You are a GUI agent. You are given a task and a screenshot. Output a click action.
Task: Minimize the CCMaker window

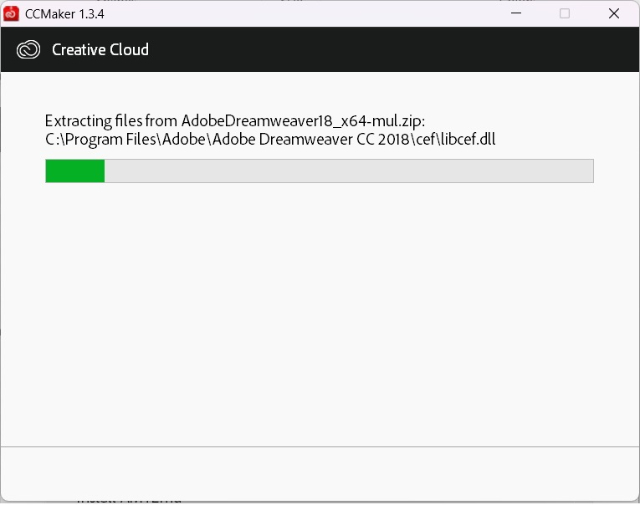[516, 13]
